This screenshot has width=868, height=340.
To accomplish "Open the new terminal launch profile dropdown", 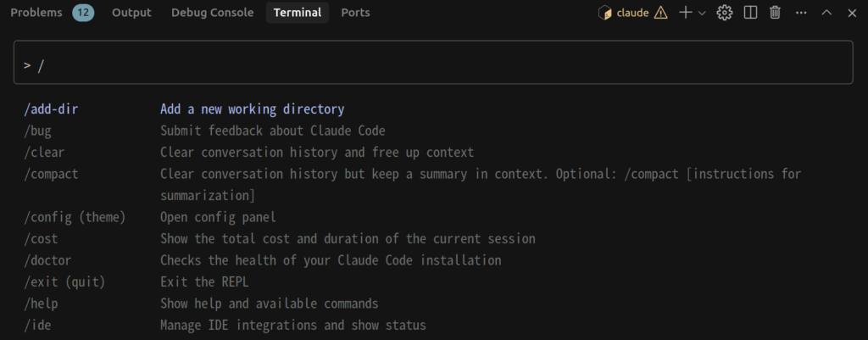I will [x=702, y=14].
